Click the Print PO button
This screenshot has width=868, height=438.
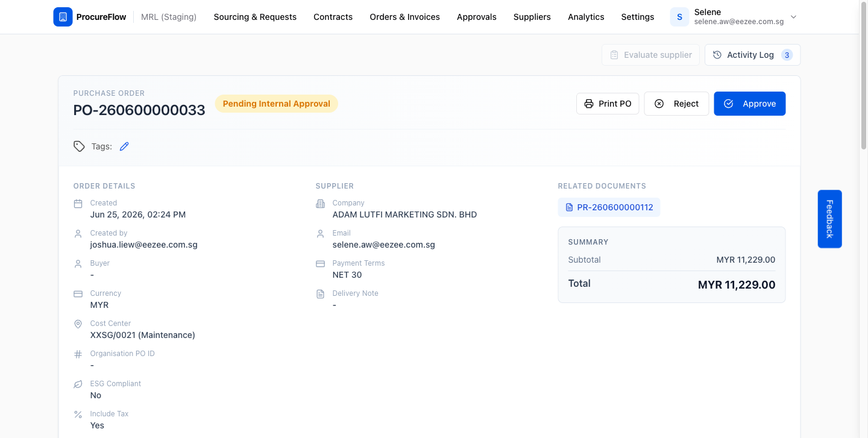[608, 104]
